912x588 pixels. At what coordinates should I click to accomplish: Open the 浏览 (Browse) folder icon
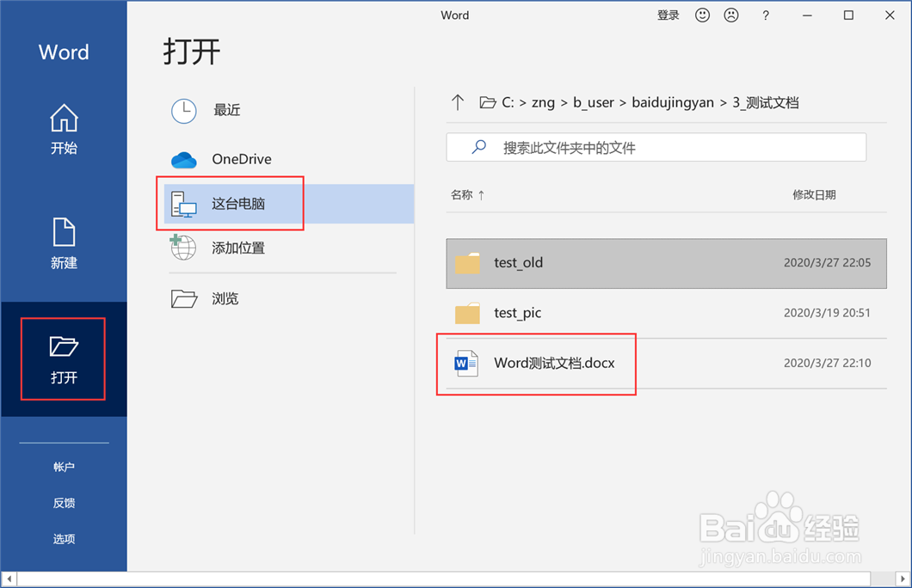click(x=183, y=297)
